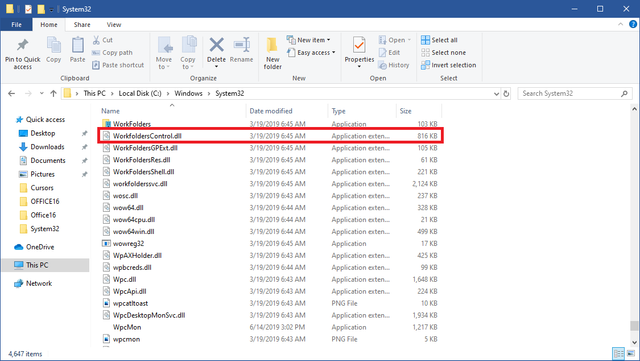Select Network in navigation pane
640x361 pixels.
[x=33, y=283]
